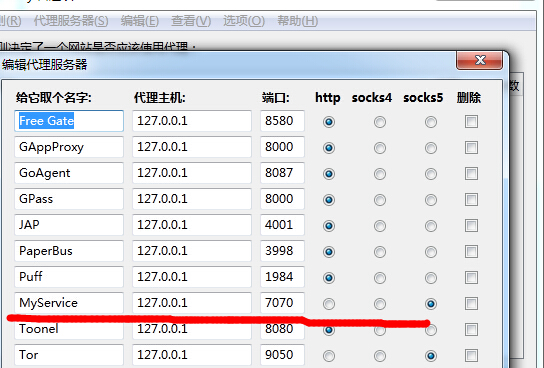Edit the MyService name field
Viewport: 544px width, 368px height.
(69, 303)
